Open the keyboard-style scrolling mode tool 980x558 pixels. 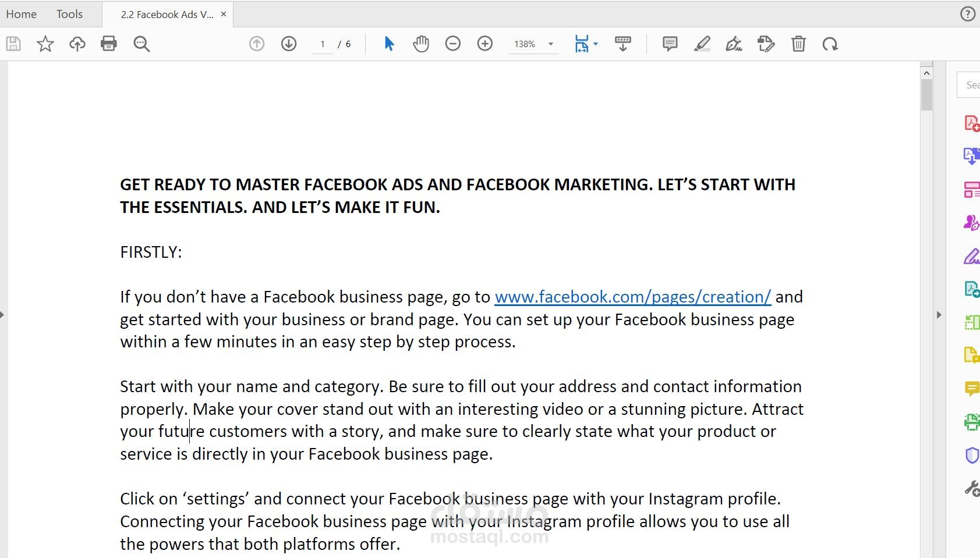[x=623, y=44]
